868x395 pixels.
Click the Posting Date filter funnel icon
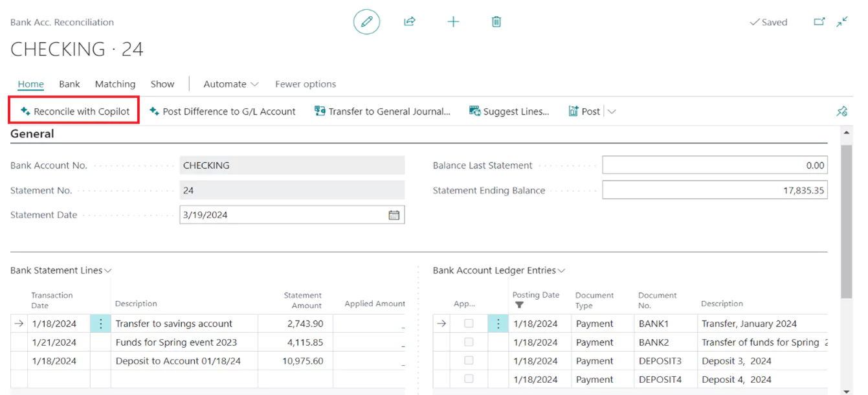coord(519,305)
